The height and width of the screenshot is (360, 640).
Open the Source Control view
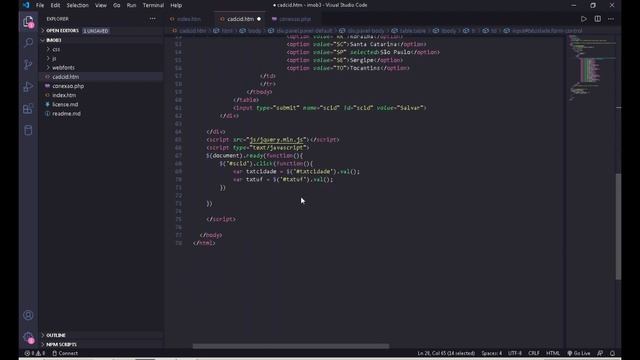click(x=28, y=64)
